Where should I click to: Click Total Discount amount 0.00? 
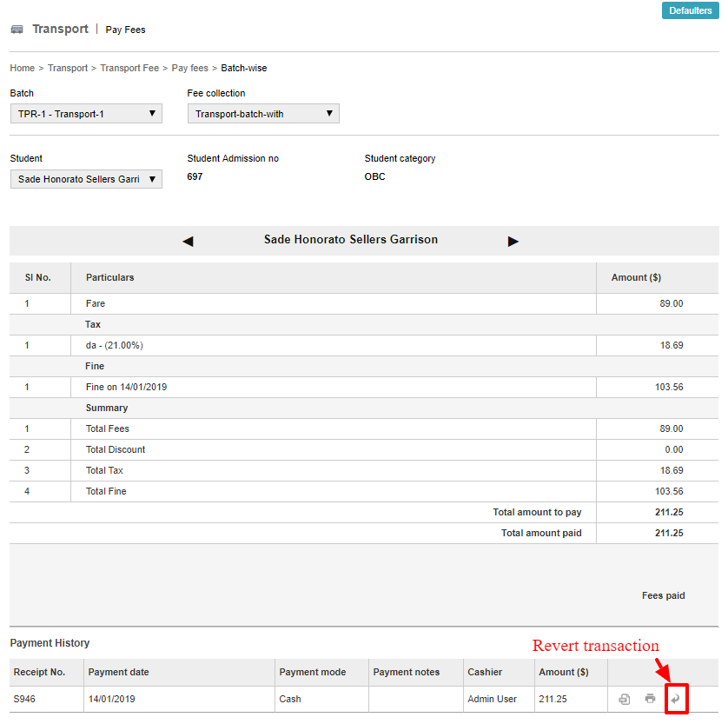click(673, 449)
